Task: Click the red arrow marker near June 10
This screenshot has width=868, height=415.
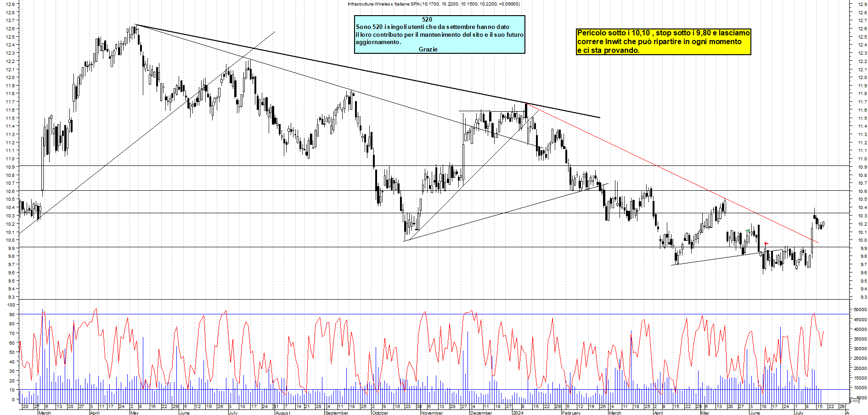Action: click(x=766, y=244)
